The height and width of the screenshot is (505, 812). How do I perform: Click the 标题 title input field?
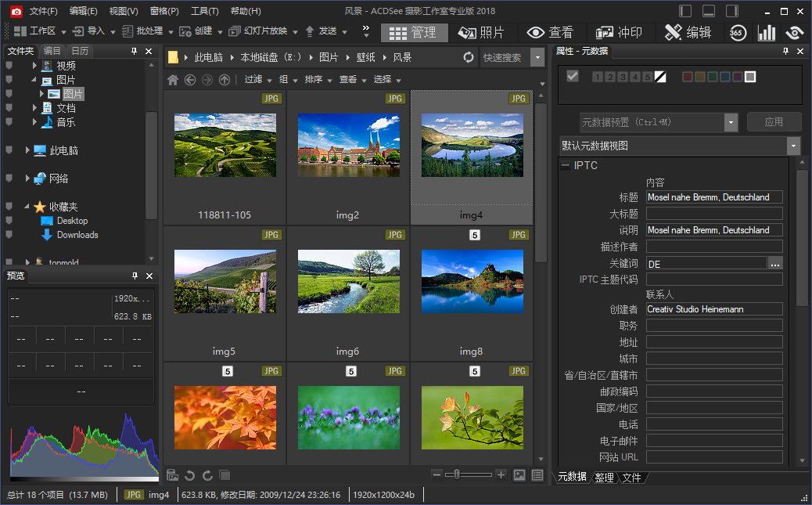(x=714, y=197)
